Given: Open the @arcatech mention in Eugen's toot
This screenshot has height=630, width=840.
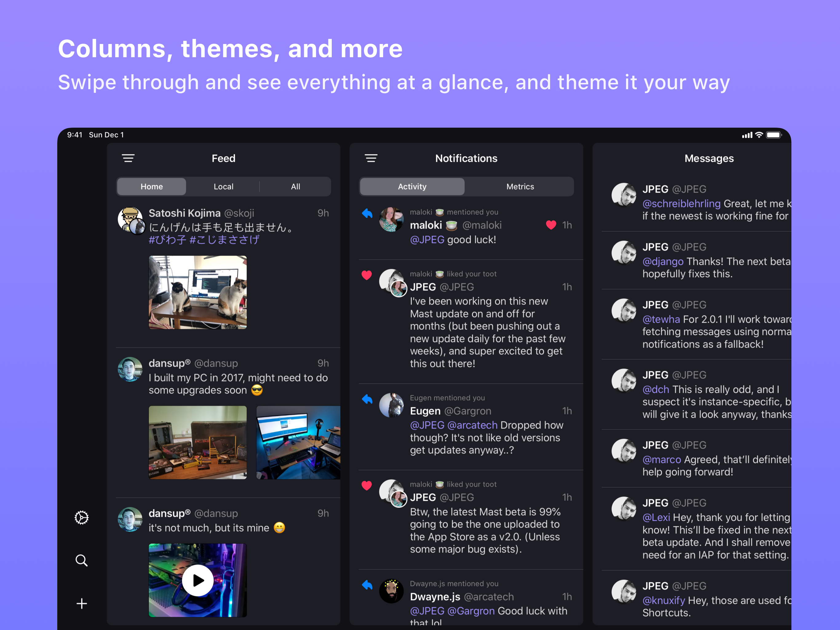Looking at the screenshot, I should [472, 425].
